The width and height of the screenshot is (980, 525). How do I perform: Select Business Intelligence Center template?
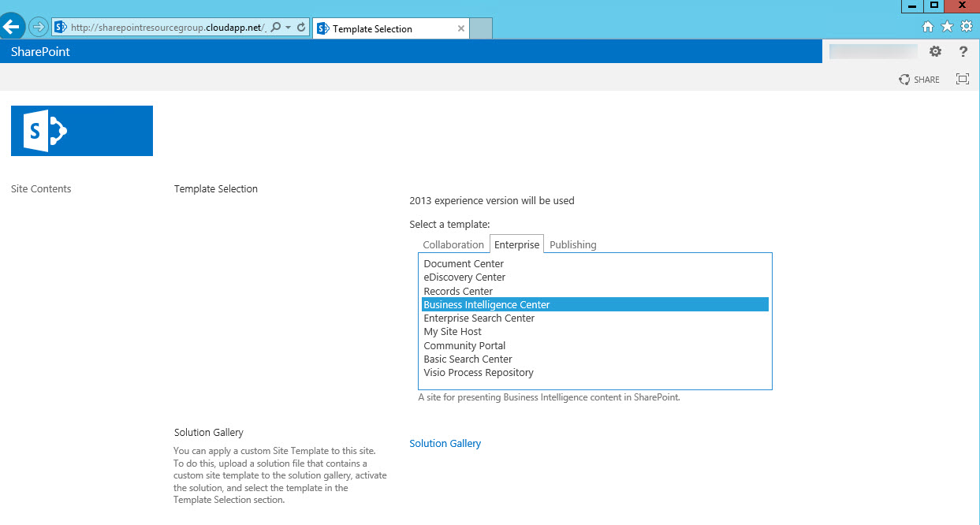pos(595,304)
